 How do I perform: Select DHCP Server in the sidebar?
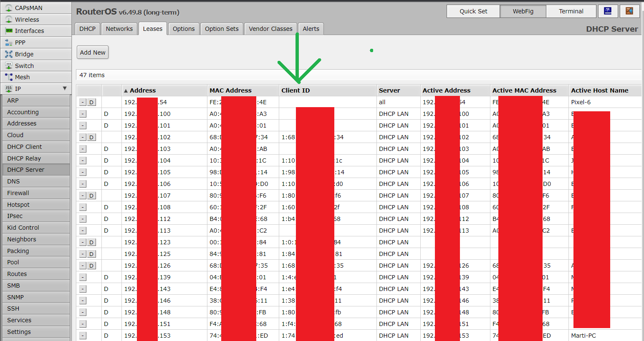coord(36,170)
